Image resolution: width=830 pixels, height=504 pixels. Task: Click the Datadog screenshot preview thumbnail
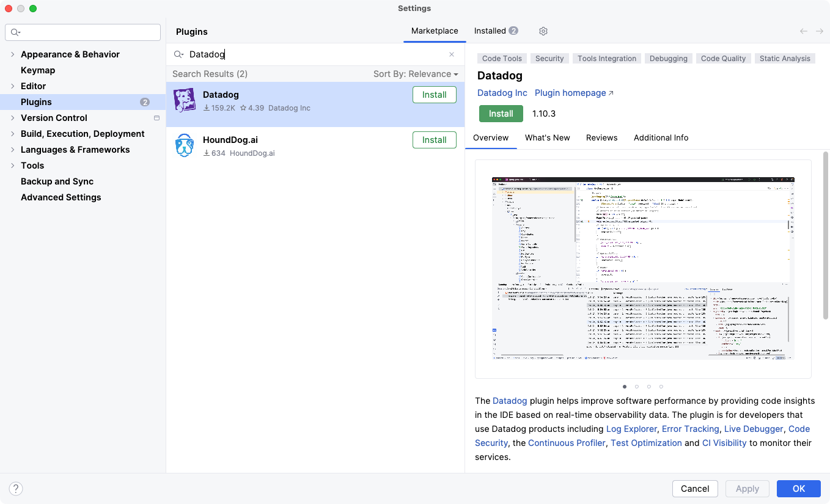pos(643,269)
